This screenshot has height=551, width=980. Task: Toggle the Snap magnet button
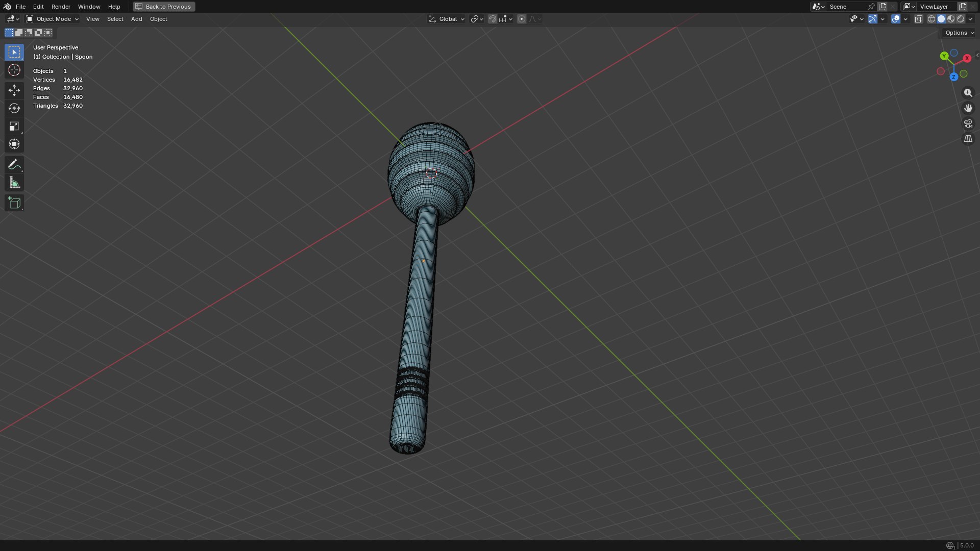492,19
